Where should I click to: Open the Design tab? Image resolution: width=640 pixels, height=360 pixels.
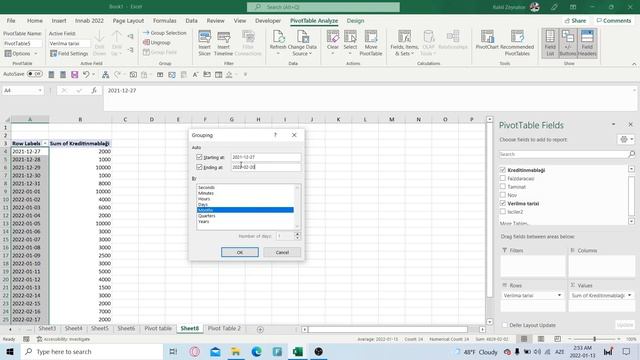(355, 20)
